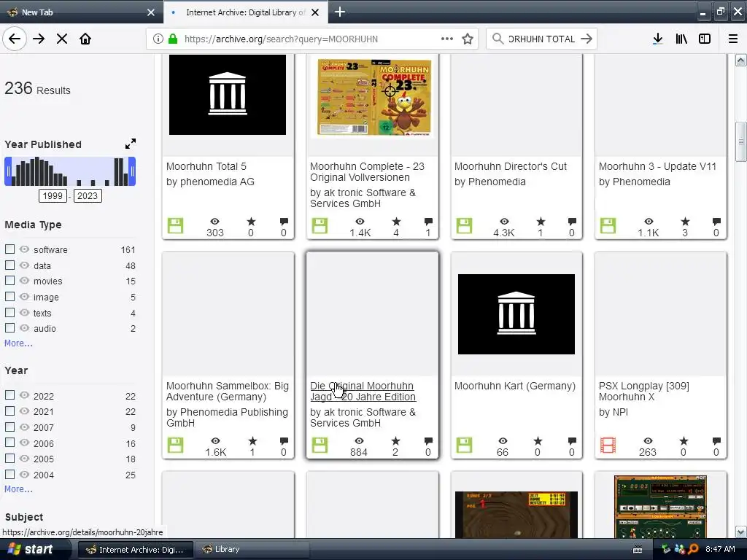The height and width of the screenshot is (560, 747).
Task: Check the software media type checkbox
Action: [x=9, y=249]
